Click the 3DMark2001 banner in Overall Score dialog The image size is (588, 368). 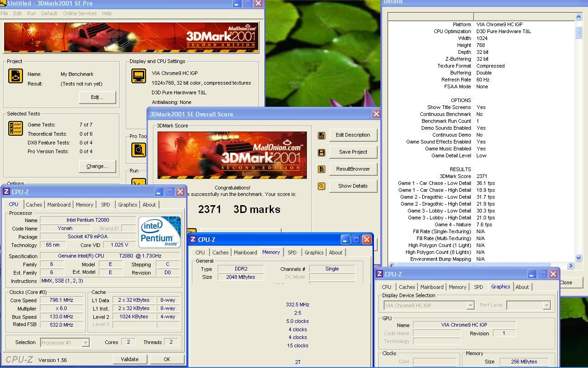(232, 155)
